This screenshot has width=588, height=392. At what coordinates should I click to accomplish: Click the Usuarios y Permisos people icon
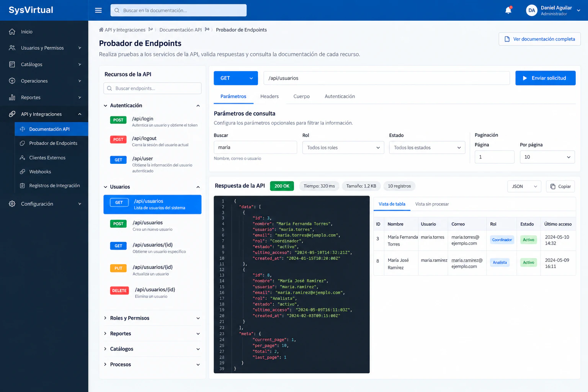pos(12,48)
